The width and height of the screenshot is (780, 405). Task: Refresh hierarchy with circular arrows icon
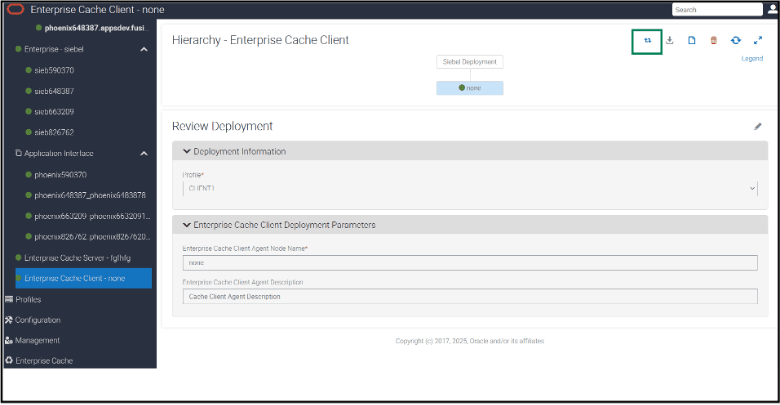(736, 40)
